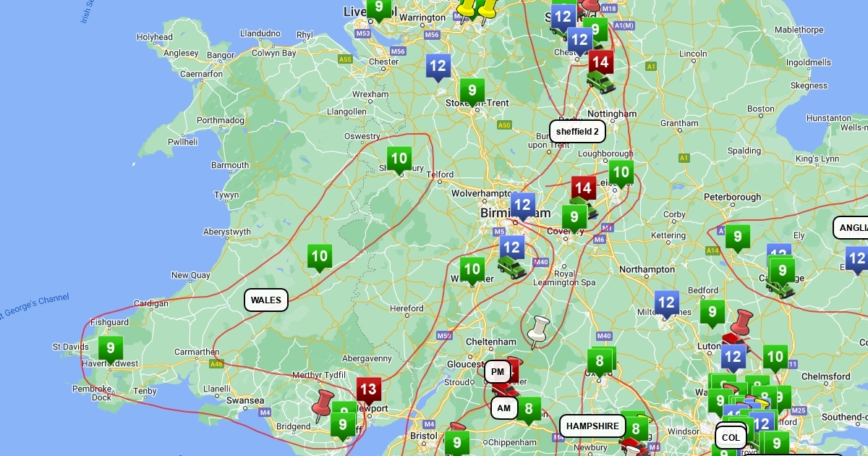This screenshot has height=456, width=868.
Task: Click the M18 motorway shield
Action: [x=609, y=9]
